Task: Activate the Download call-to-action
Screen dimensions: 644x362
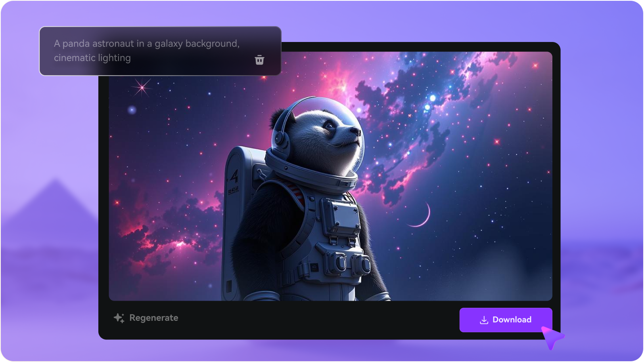Action: tap(506, 320)
